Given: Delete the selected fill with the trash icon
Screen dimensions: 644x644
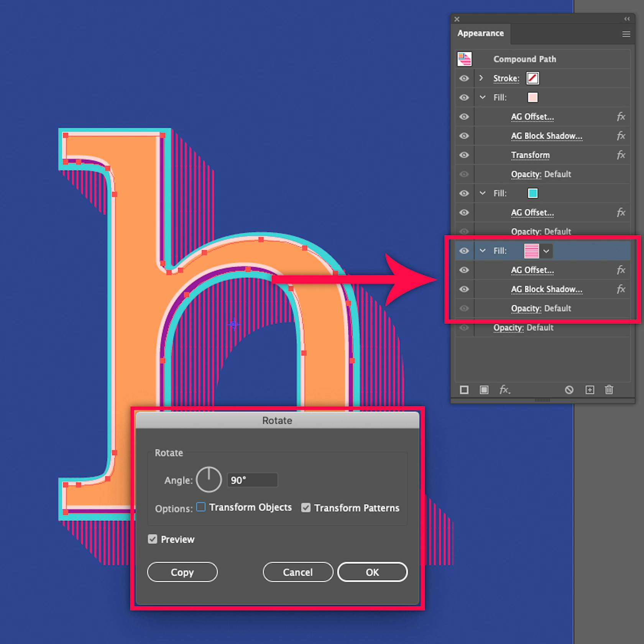Looking at the screenshot, I should (x=609, y=390).
